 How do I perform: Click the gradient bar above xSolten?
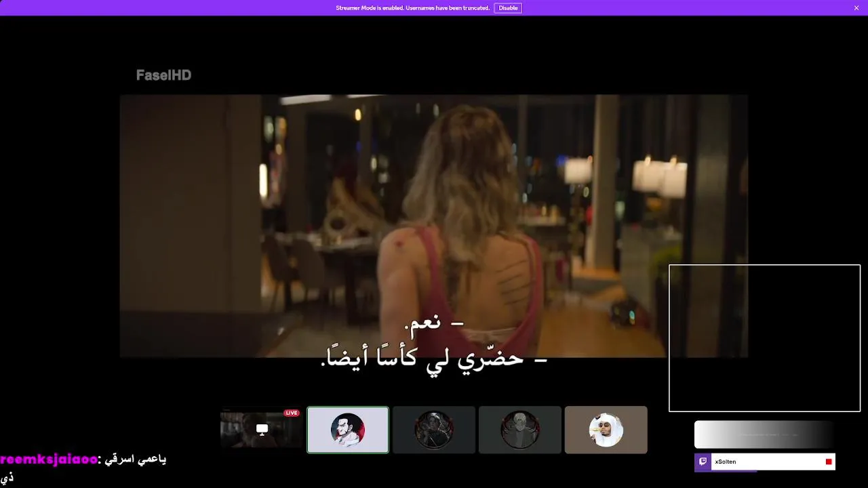coord(764,434)
